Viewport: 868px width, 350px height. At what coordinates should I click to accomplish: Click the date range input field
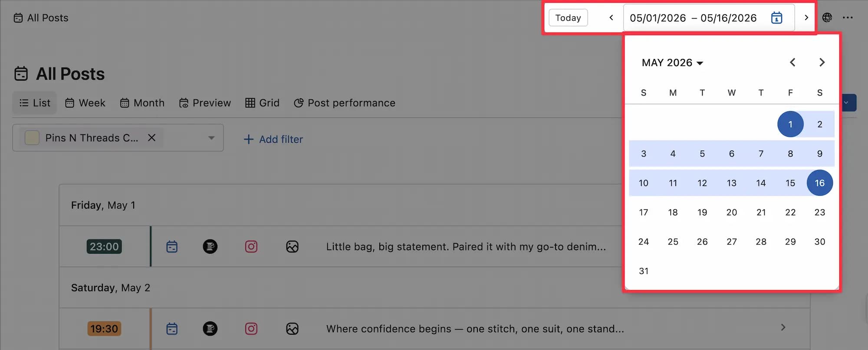693,18
